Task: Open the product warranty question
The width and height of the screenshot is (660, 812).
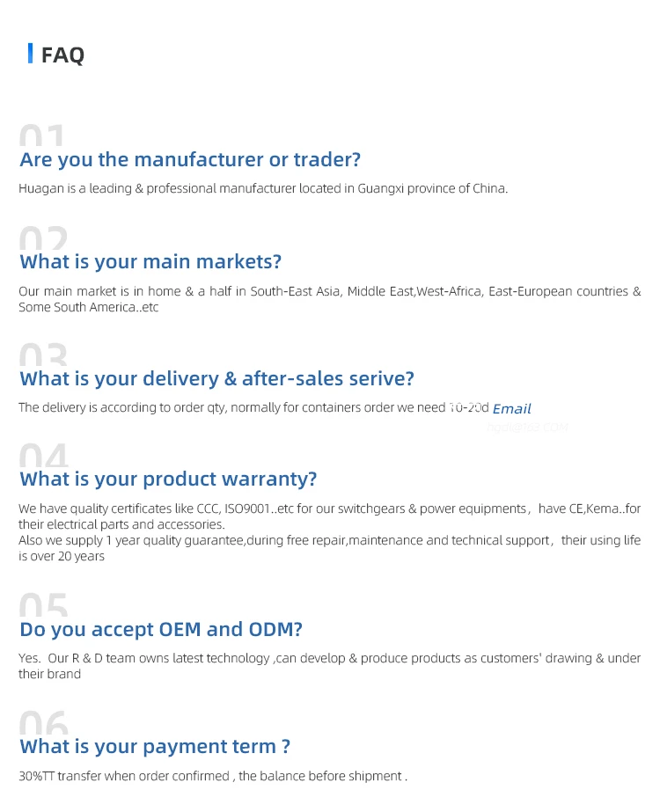Action: (168, 479)
